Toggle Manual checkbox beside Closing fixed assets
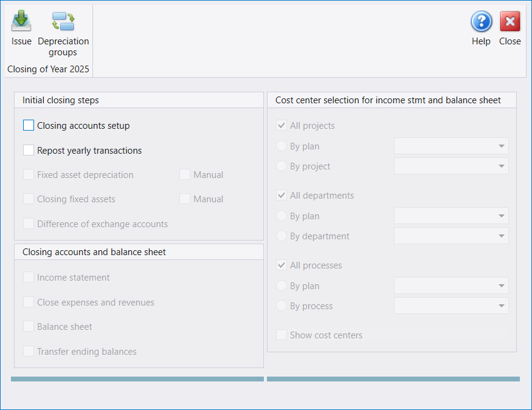532x410 pixels. [x=185, y=199]
